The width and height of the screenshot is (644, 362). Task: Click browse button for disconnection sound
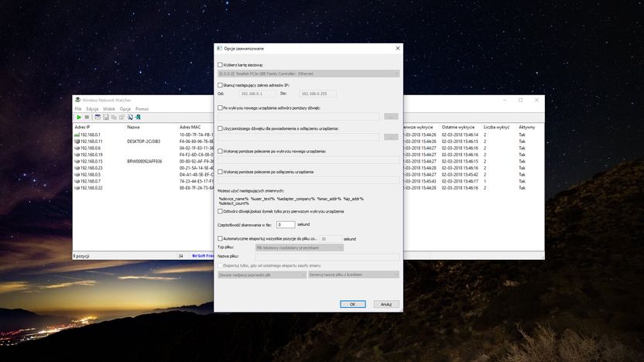click(x=391, y=137)
